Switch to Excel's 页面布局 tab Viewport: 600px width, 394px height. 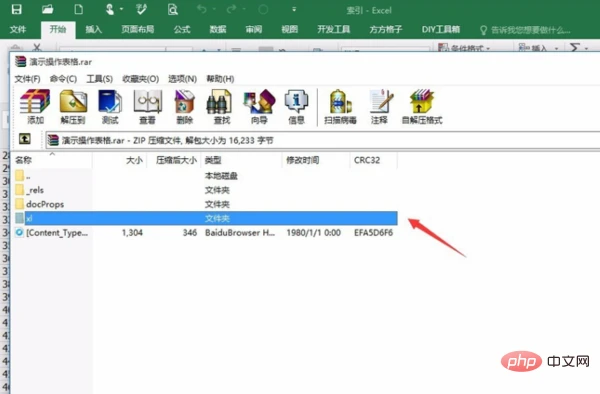coord(138,29)
